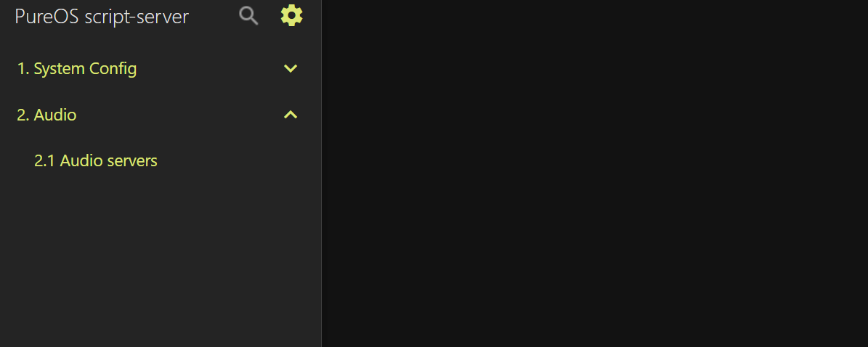Launch the Audio servers entry
868x347 pixels.
[x=96, y=160]
